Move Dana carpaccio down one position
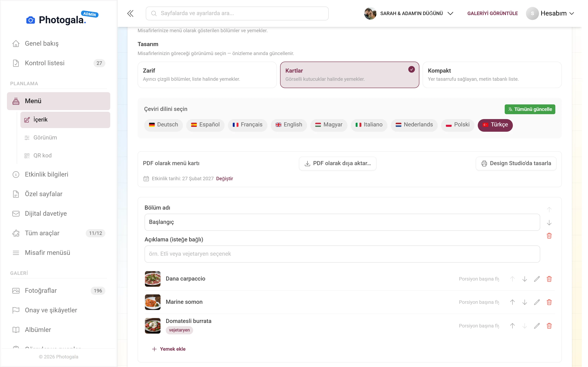 click(525, 279)
